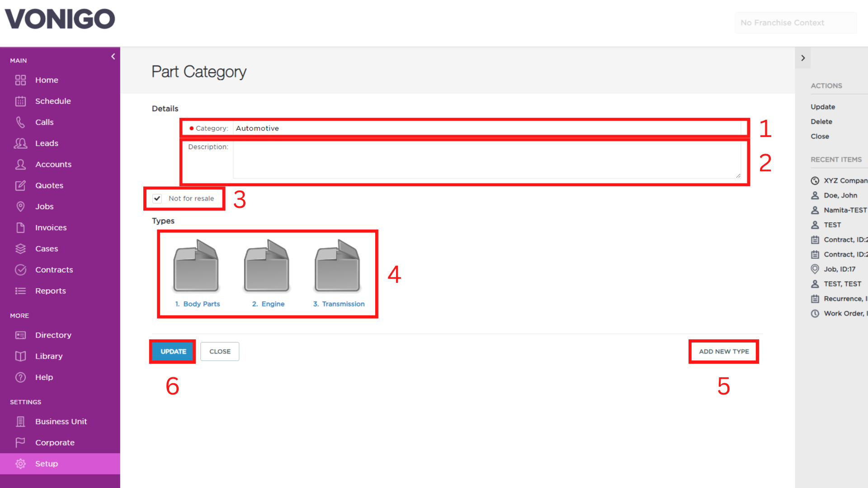Click the Business Unit building icon
The width and height of the screenshot is (868, 488).
tap(20, 422)
